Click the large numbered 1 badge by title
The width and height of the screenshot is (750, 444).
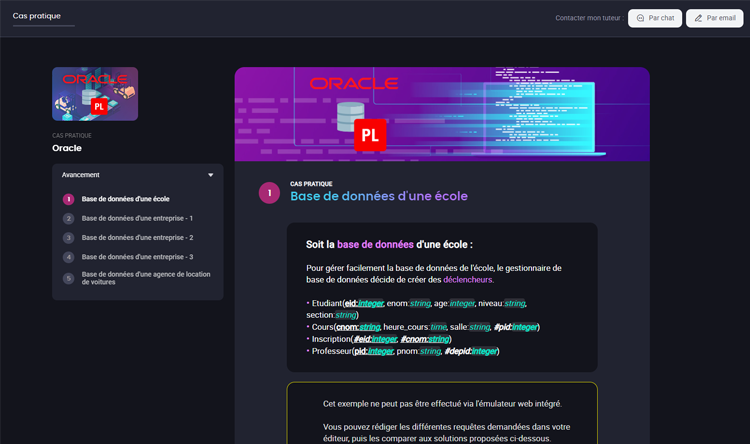[x=269, y=193]
